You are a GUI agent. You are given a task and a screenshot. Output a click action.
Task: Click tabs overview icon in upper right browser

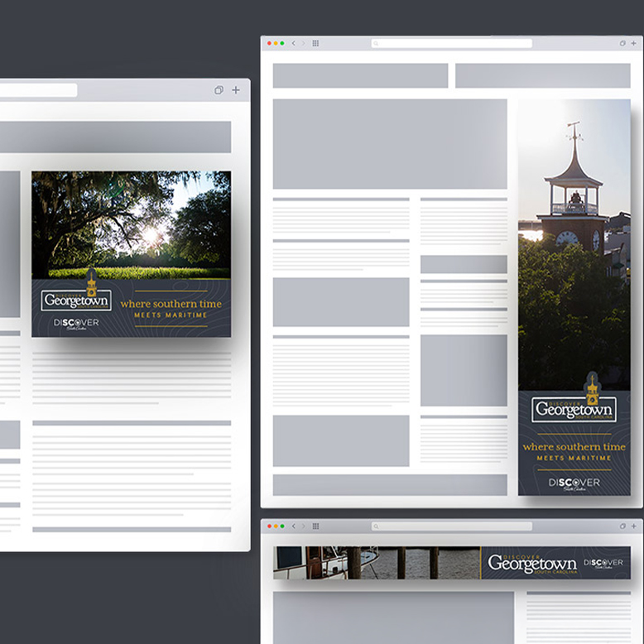pyautogui.click(x=622, y=43)
